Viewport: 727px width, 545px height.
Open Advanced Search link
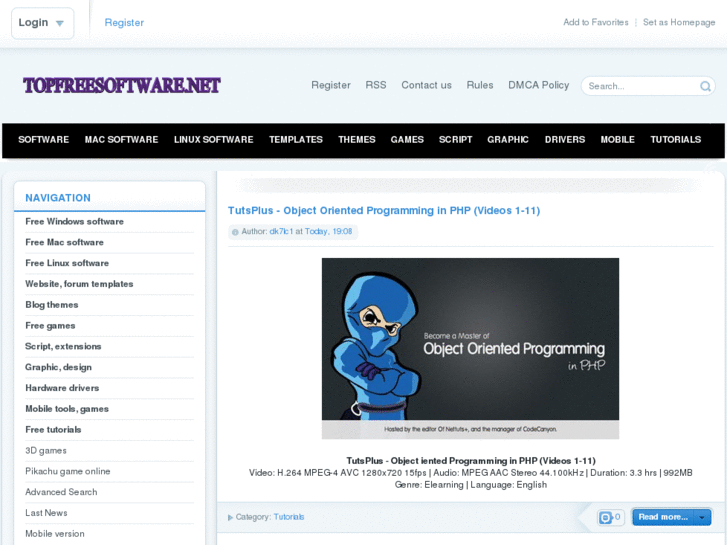(61, 492)
